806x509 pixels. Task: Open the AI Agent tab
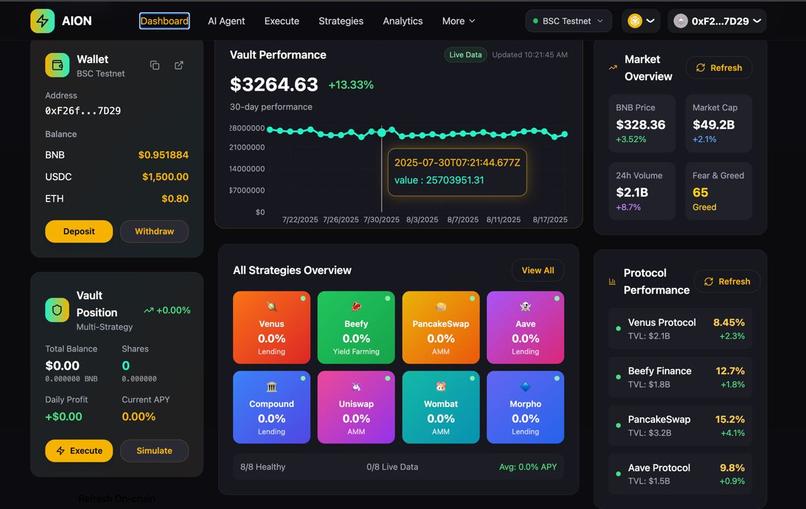[226, 21]
